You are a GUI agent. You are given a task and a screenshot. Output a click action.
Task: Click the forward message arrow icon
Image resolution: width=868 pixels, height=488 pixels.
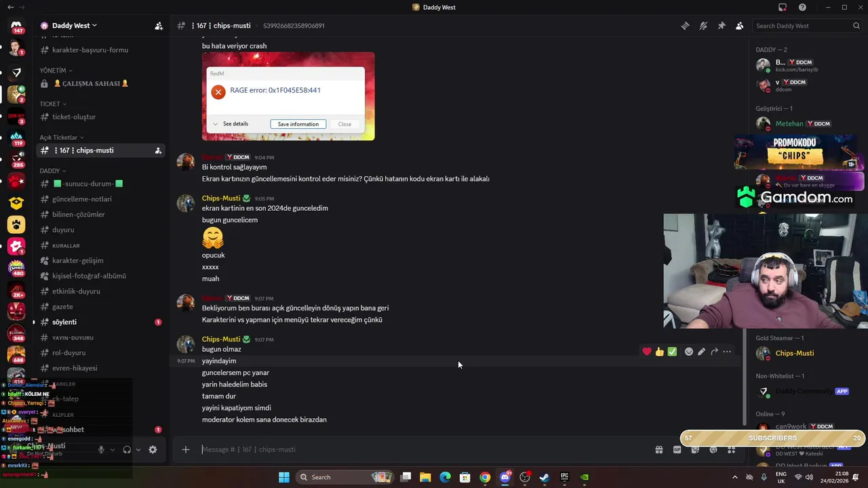tap(715, 352)
